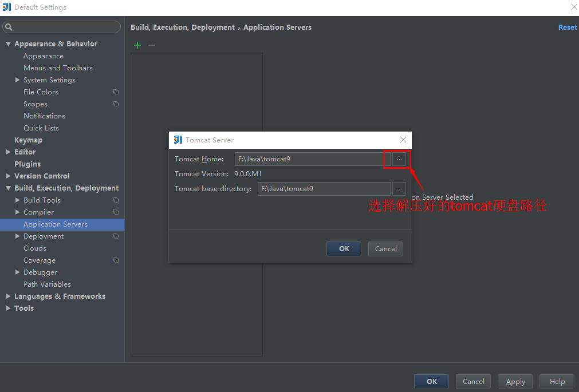
Task: Open Path Variables settings
Action: click(x=48, y=284)
